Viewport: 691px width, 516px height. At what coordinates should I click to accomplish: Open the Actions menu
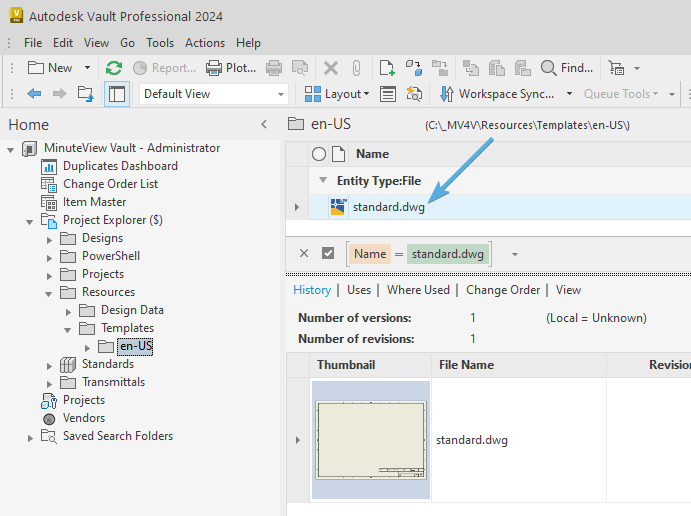(x=205, y=43)
